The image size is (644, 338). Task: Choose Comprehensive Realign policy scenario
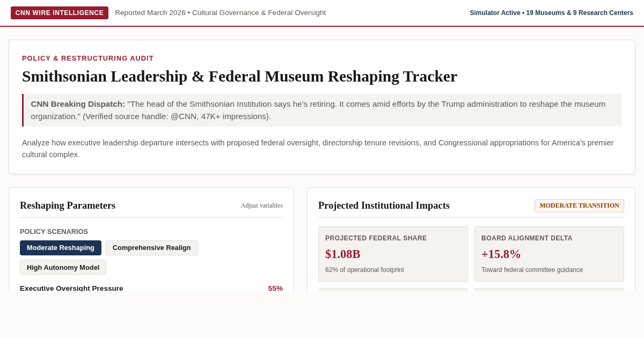[x=152, y=248]
